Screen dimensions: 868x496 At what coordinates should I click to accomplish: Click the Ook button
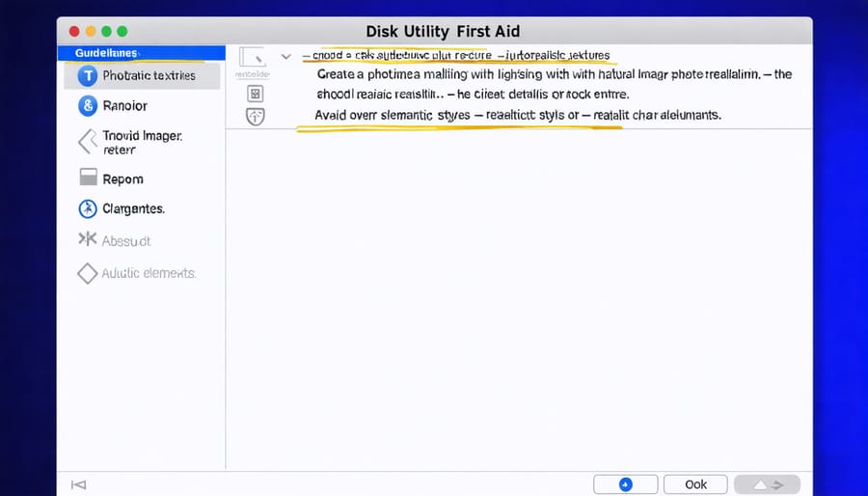pyautogui.click(x=695, y=484)
